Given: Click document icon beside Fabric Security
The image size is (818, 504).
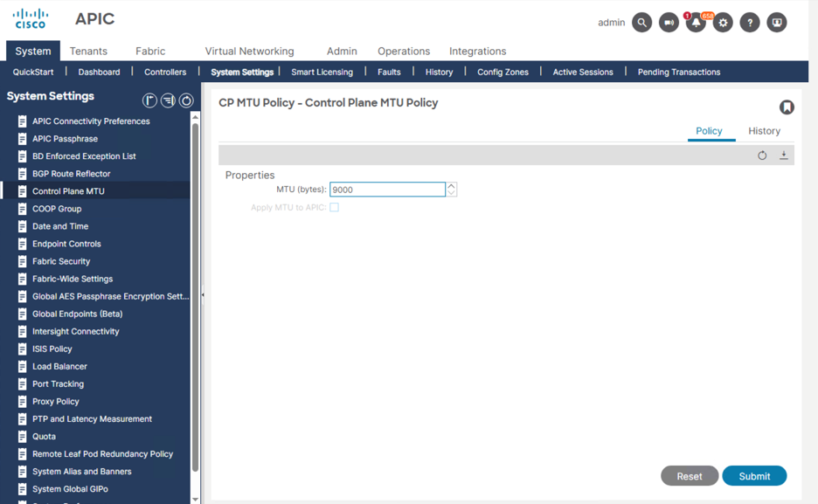Looking at the screenshot, I should click(22, 261).
